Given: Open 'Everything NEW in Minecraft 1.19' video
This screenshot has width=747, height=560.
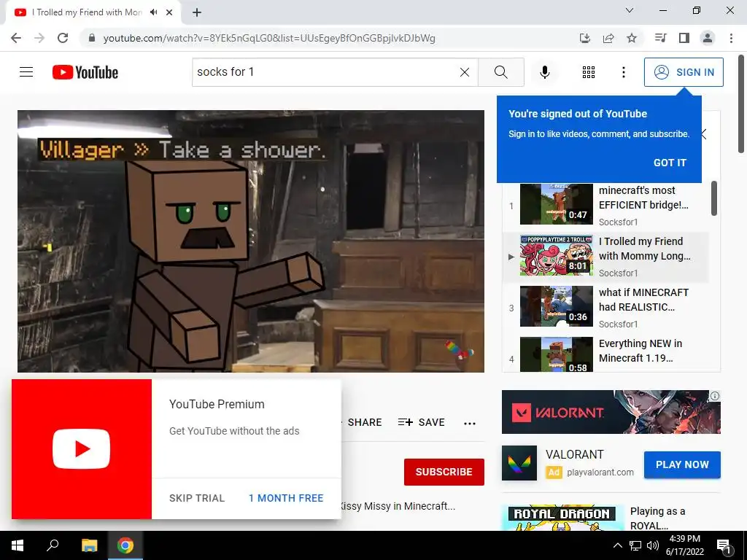Looking at the screenshot, I should point(640,351).
